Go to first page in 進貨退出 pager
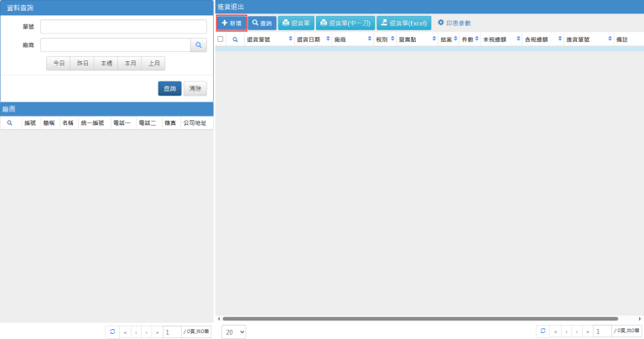This screenshot has width=644, height=339. (x=556, y=331)
